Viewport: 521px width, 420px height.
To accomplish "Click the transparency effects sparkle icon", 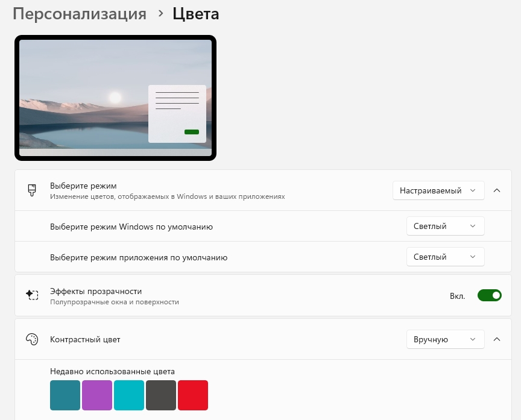I will (32, 295).
